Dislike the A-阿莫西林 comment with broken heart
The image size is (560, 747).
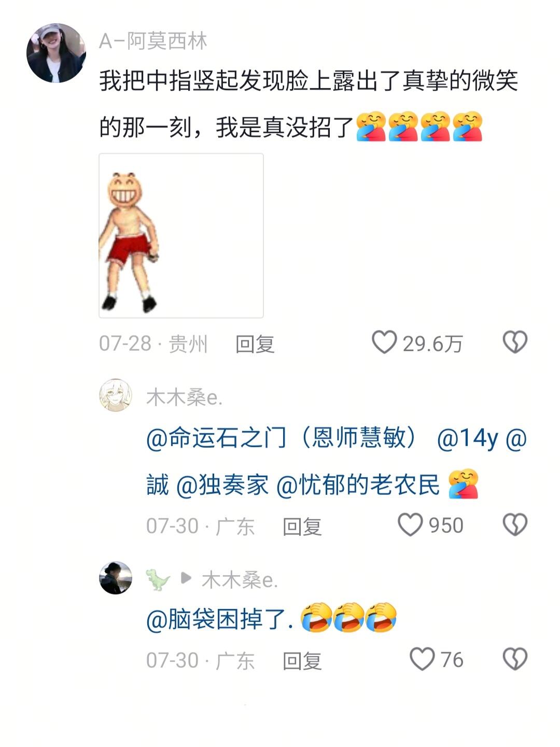(515, 343)
